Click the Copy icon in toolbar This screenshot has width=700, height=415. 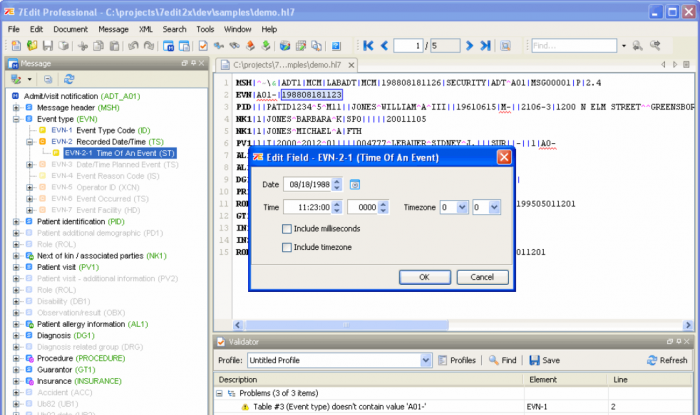point(98,46)
